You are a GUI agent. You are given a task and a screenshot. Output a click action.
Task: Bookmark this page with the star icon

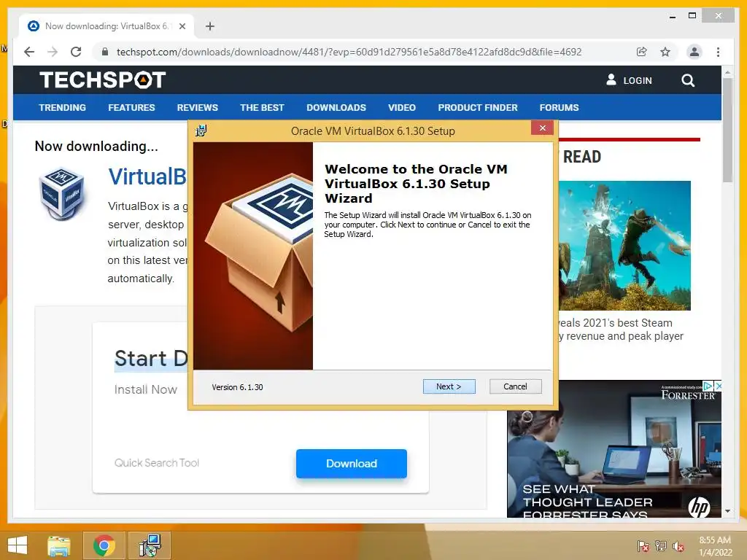pos(665,52)
